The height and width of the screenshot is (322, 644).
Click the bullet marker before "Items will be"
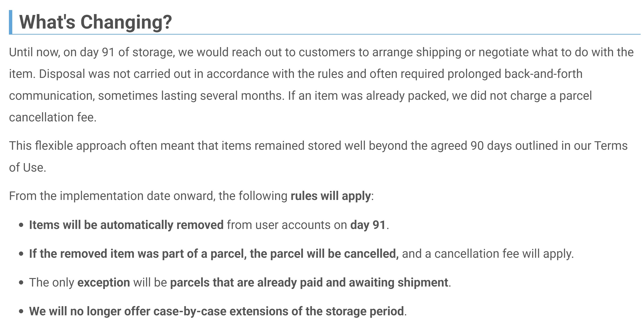point(21,225)
